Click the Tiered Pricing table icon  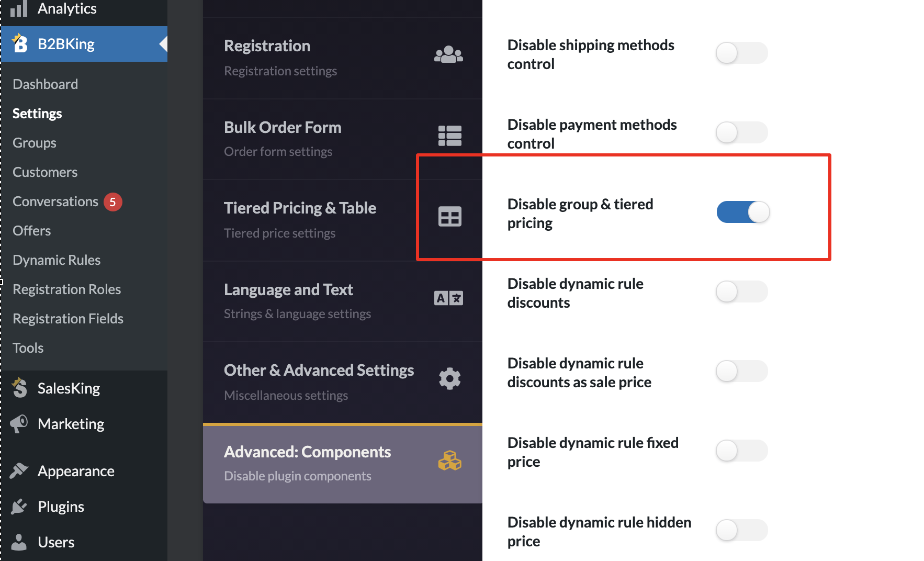click(x=449, y=216)
